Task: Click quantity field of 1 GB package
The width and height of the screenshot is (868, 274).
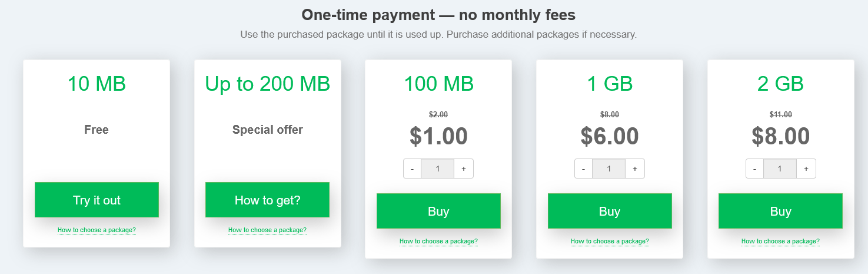Action: 609,169
